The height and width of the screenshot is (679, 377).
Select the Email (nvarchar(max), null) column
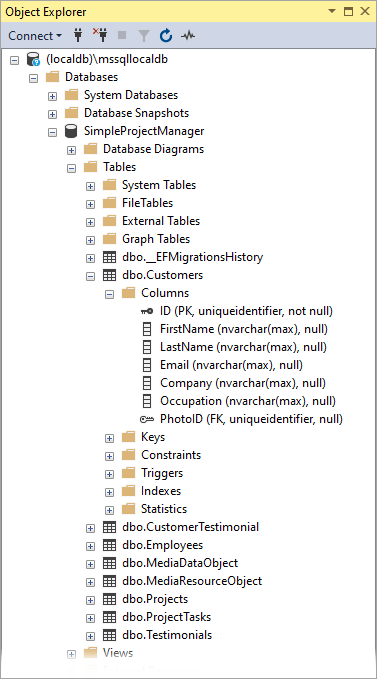point(231,365)
